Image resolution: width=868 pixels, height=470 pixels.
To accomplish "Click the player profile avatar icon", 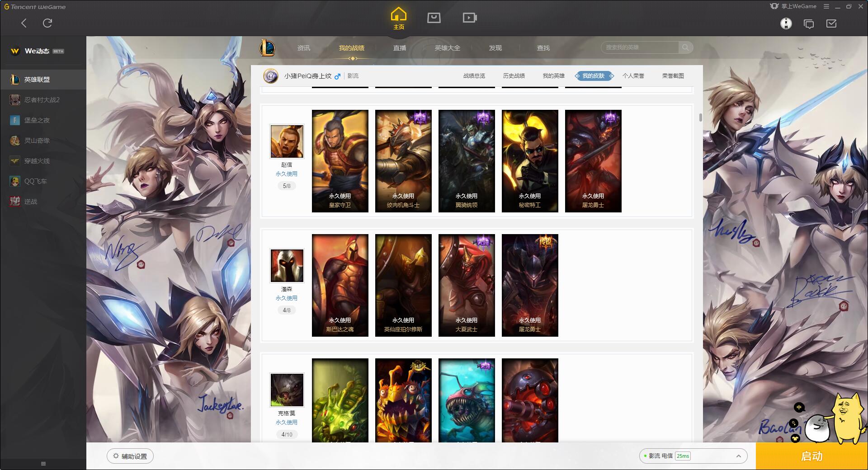I will 271,76.
